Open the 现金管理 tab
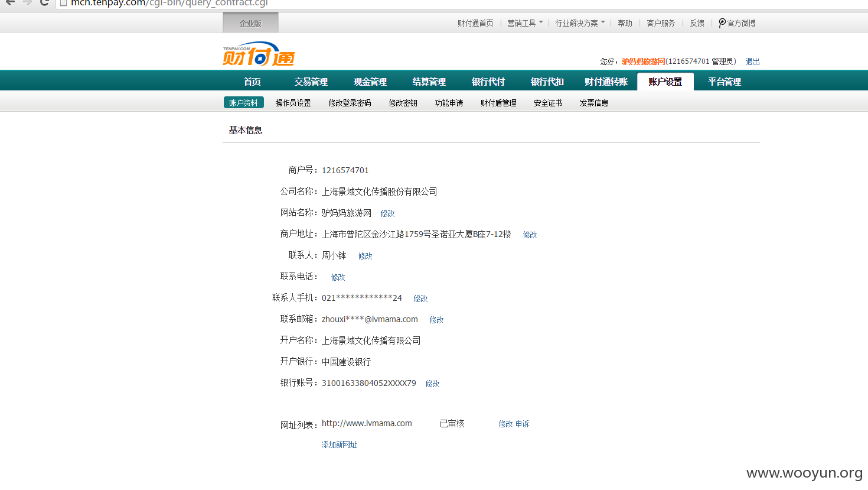This screenshot has height=490, width=868. (370, 82)
